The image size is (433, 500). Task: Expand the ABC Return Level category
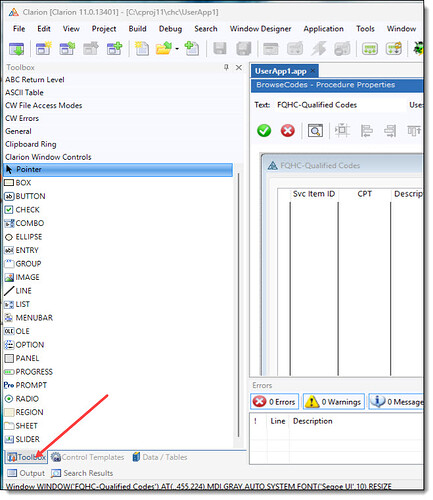coord(35,80)
